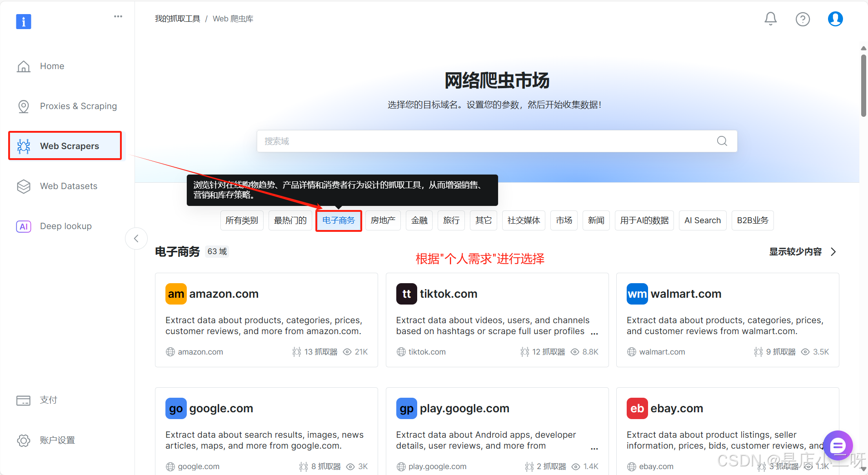Viewport: 868px width, 475px height.
Task: Expand the tiktok.com description ellipsis
Action: pos(594,332)
